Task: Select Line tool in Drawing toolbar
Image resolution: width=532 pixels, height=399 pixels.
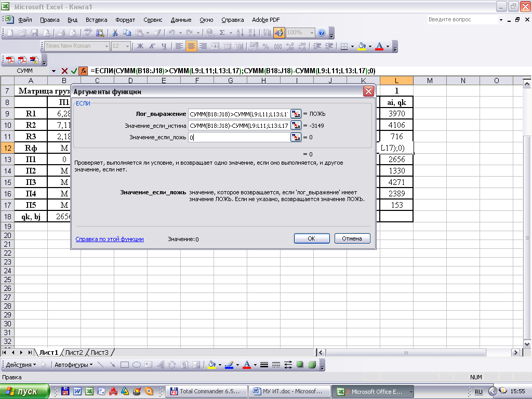Action: [x=100, y=365]
